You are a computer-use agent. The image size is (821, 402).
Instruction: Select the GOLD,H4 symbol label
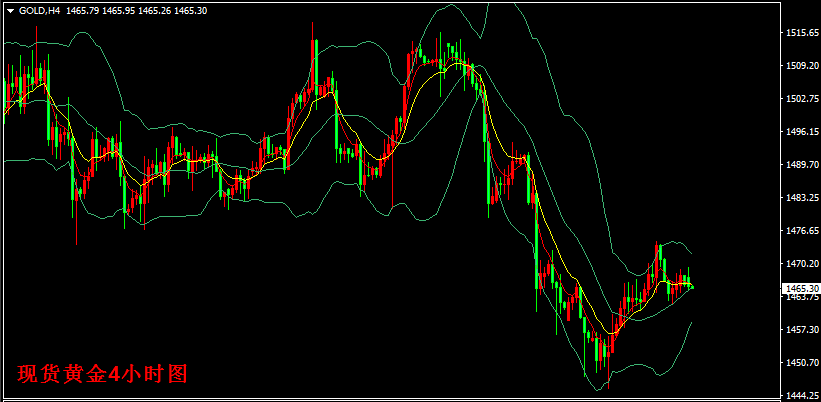point(40,10)
